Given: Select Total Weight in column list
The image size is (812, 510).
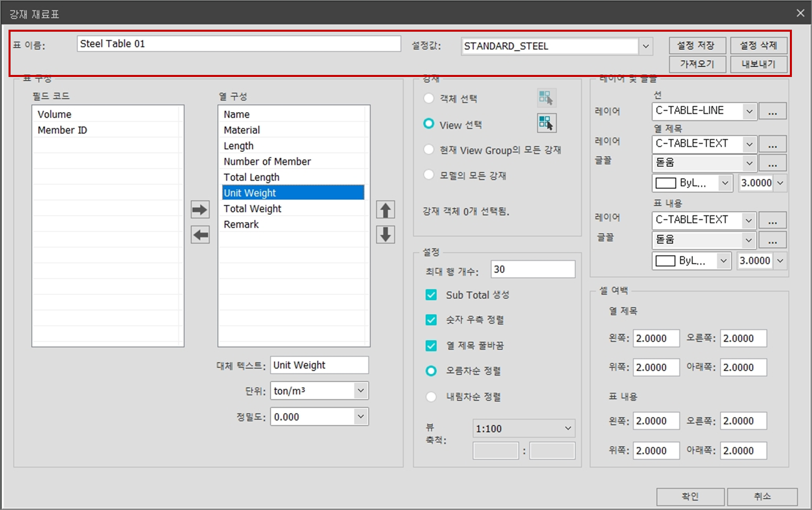Looking at the screenshot, I should click(x=252, y=209).
